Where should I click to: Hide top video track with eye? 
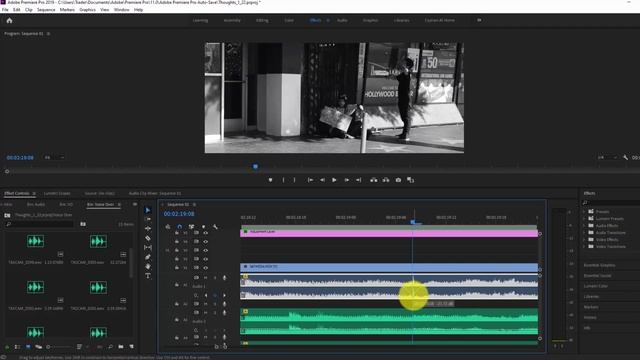coord(205,233)
